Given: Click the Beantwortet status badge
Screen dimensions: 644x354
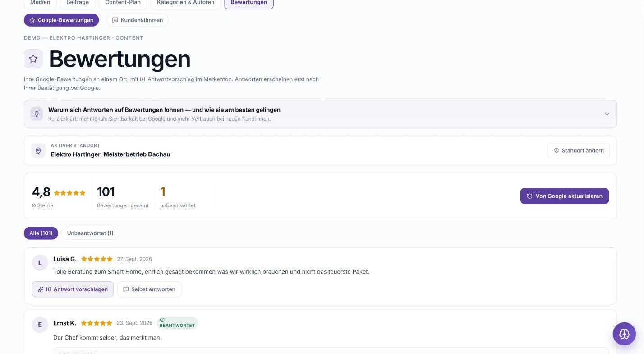Looking at the screenshot, I should pos(177,323).
